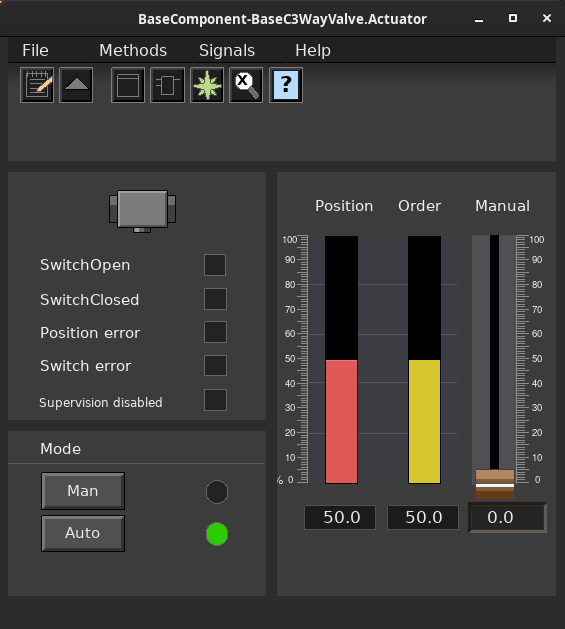Toggle the SwitchClosed indicator box

[x=215, y=299]
